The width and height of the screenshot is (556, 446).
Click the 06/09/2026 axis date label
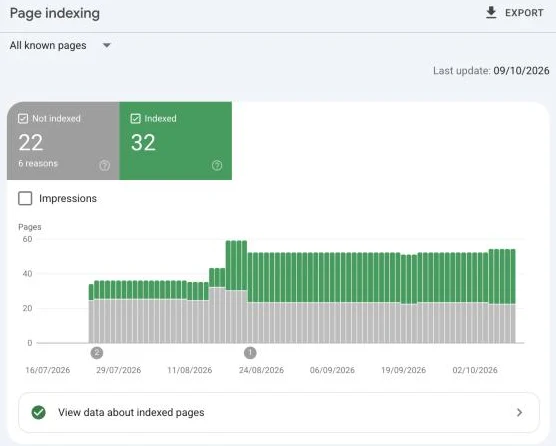pyautogui.click(x=332, y=370)
